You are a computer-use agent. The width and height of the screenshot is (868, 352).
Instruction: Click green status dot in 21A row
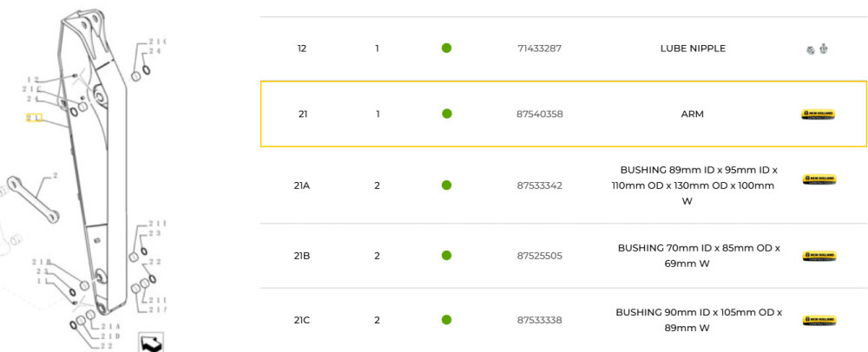coord(446,186)
